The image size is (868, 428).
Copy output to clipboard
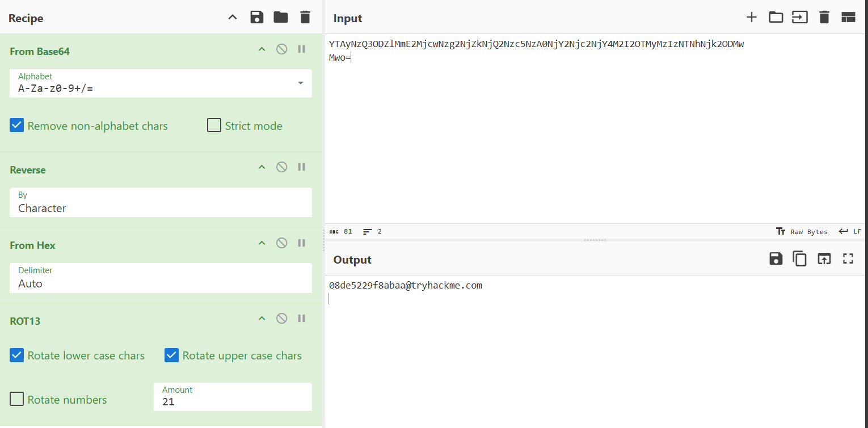(800, 259)
